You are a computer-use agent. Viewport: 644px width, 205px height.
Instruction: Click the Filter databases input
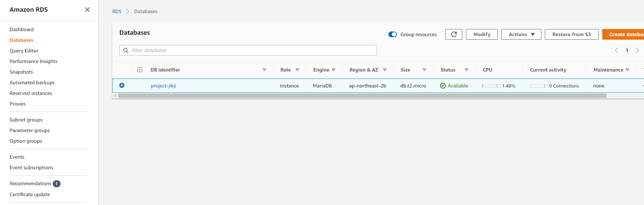coord(248,50)
